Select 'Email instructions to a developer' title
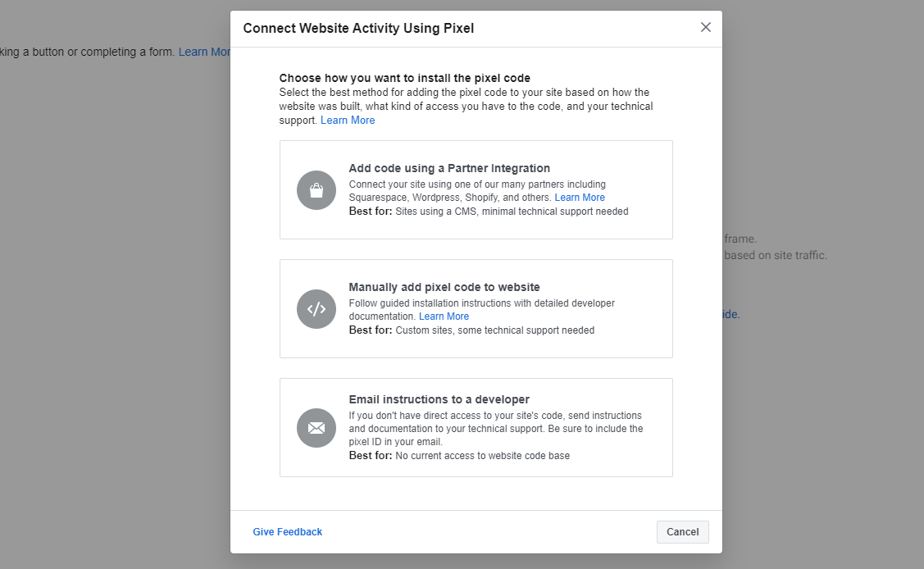 439,400
